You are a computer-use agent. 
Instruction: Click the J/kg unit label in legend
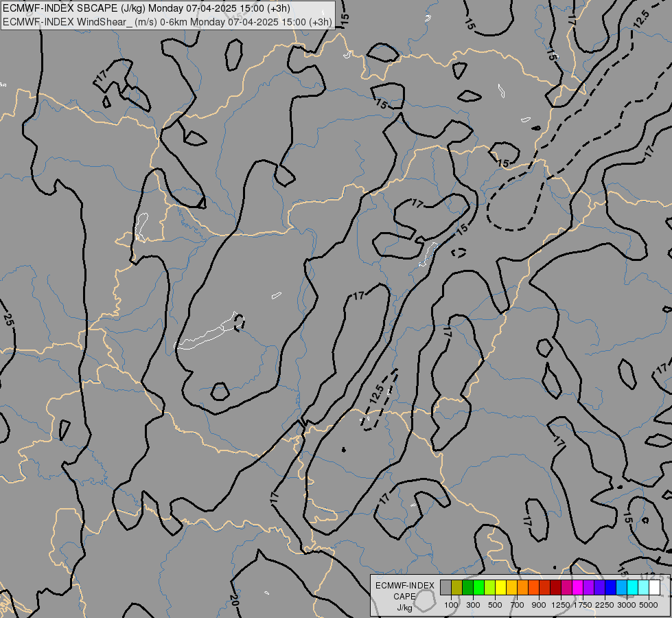[404, 608]
